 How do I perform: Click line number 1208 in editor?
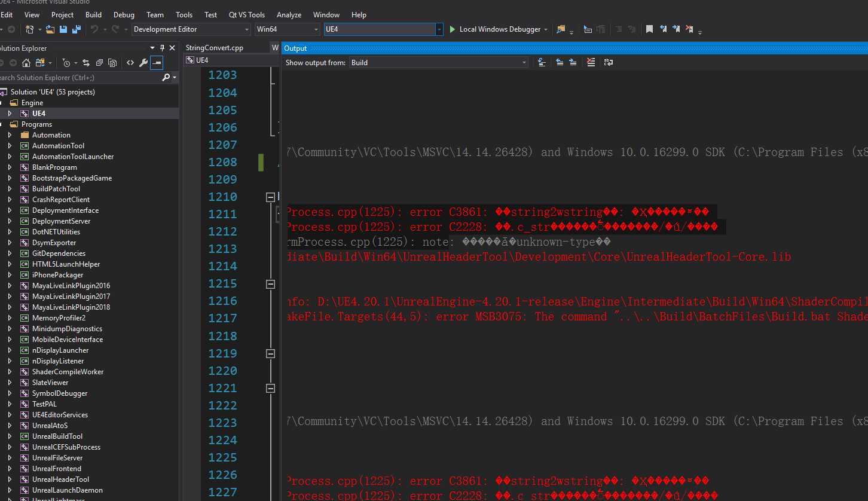point(222,162)
